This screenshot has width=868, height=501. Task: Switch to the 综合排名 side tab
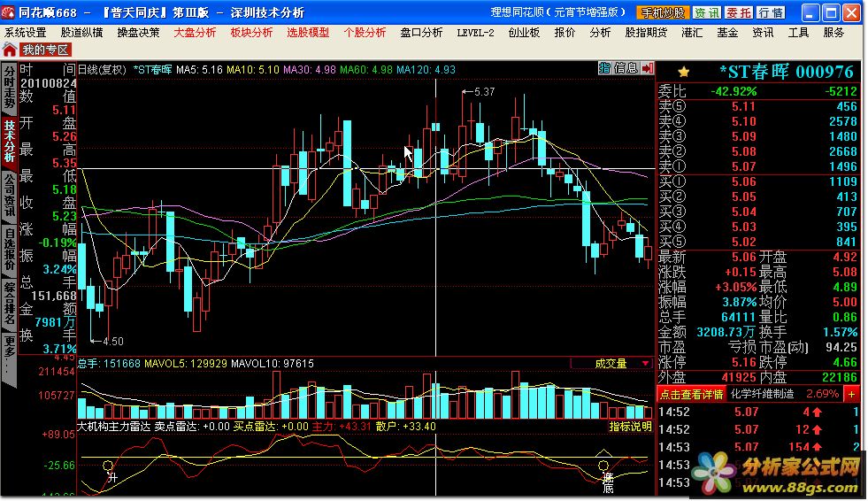[10, 304]
